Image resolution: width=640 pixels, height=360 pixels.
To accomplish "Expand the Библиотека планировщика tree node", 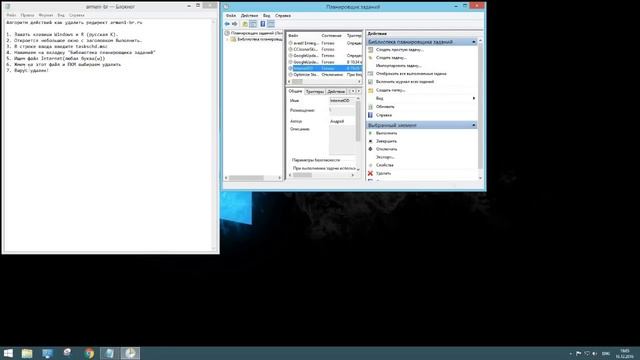I will click(227, 39).
